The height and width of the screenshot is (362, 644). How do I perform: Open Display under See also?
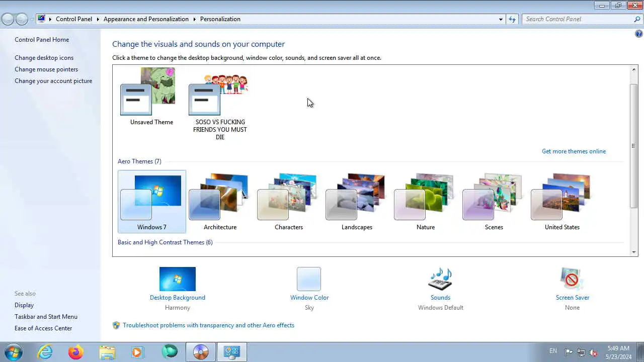pos(24,305)
